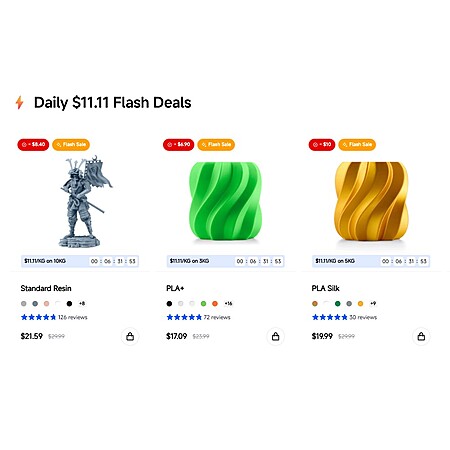The image size is (450, 450).
Task: Expand +8 more colors for Standard Resin
Action: click(82, 304)
